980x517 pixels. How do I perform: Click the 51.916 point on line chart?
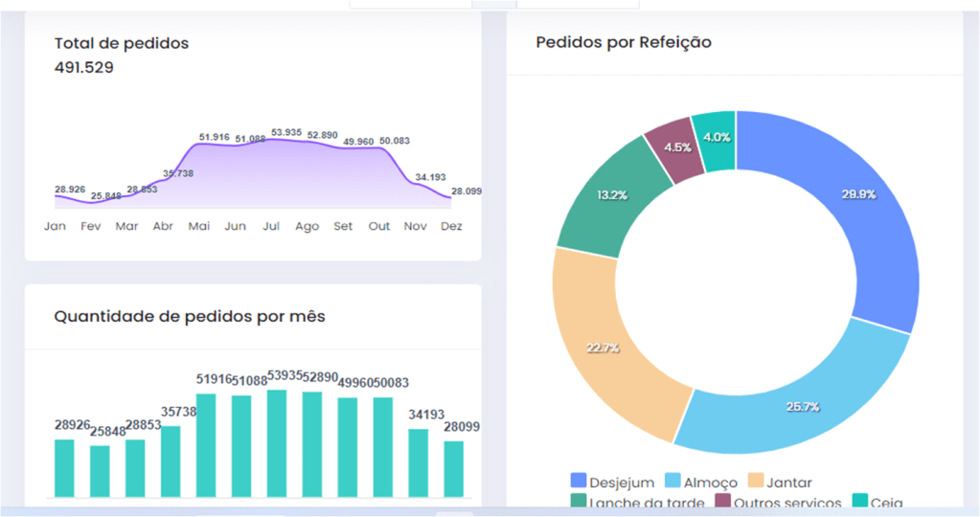[x=199, y=144]
